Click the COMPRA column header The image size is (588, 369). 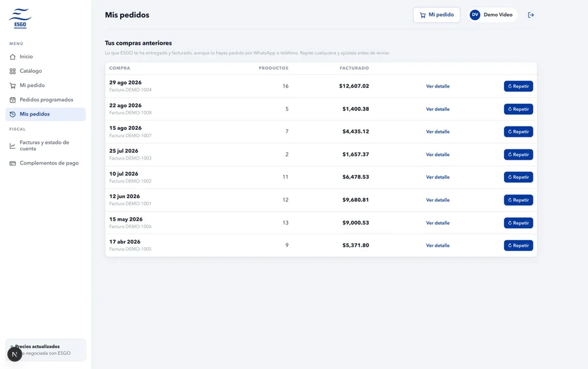[119, 68]
